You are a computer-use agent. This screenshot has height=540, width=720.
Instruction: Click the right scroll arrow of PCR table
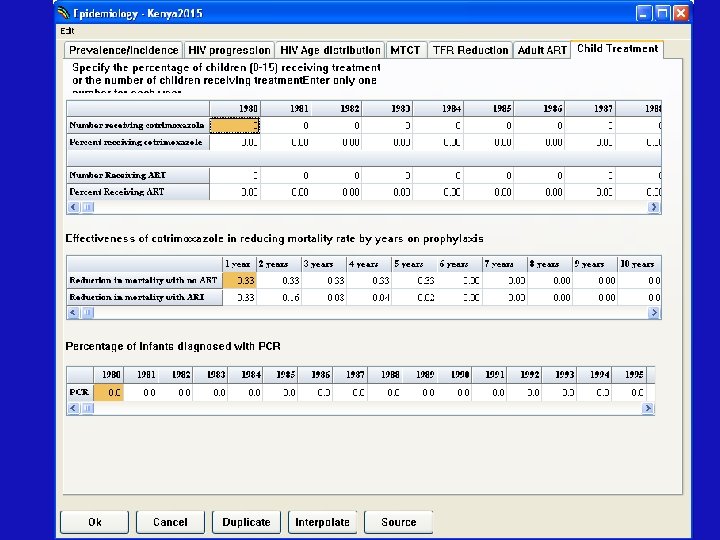click(x=647, y=408)
